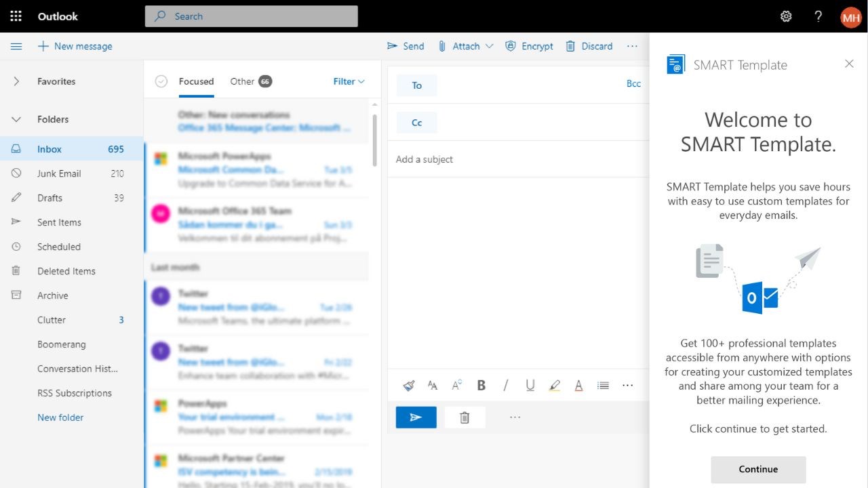
Task: Open the Archive folder
Action: click(x=72, y=296)
